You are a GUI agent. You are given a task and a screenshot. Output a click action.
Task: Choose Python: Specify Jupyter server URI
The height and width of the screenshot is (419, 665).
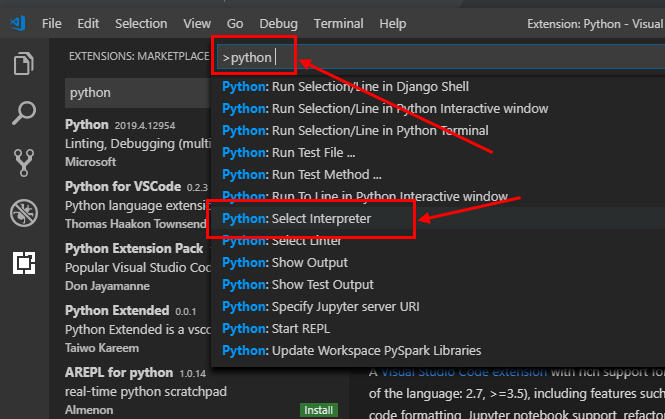pyautogui.click(x=438, y=307)
